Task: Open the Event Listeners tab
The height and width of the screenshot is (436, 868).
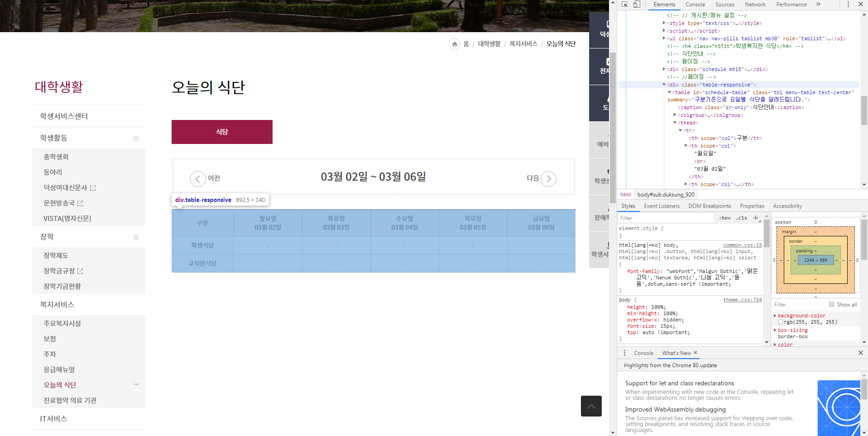Action: (662, 206)
